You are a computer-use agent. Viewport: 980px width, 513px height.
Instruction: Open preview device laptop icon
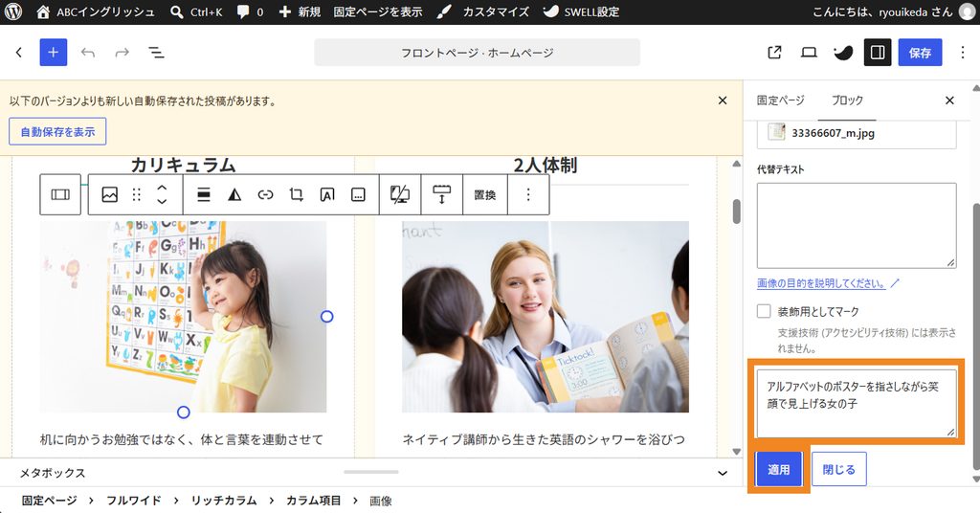coord(809,53)
